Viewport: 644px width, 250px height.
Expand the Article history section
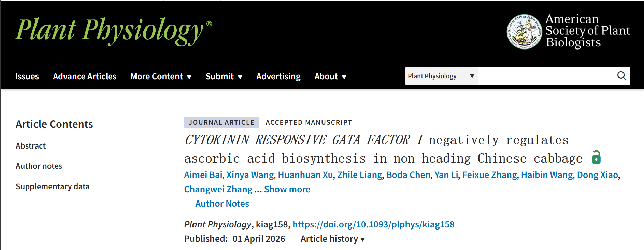(x=332, y=239)
